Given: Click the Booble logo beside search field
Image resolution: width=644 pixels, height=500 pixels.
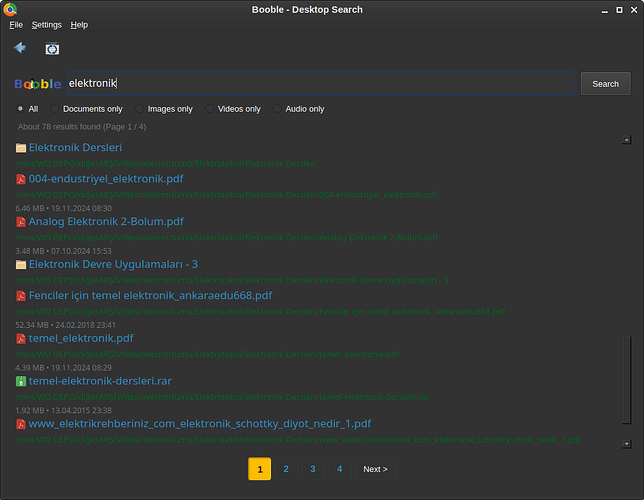Looking at the screenshot, I should [38, 84].
